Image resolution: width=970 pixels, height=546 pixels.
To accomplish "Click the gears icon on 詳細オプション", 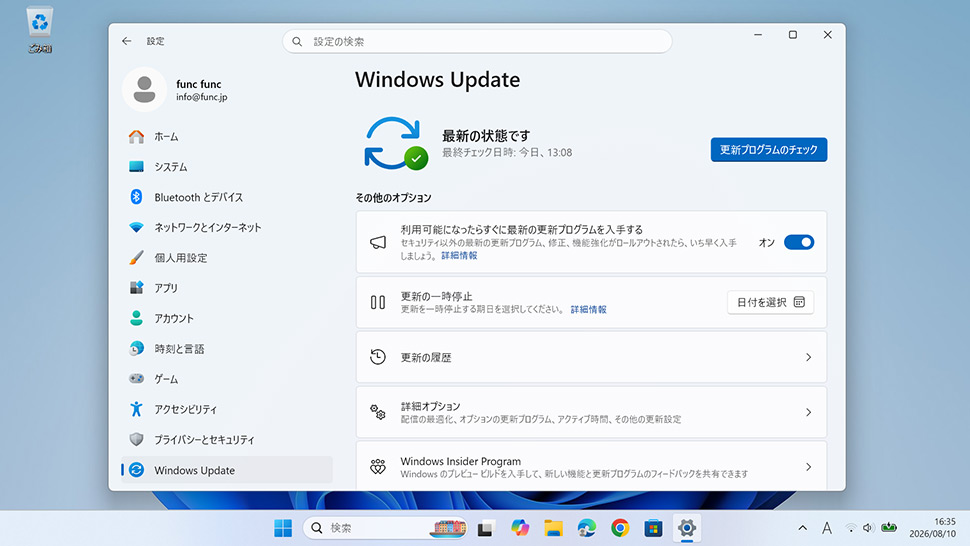I will pos(377,412).
